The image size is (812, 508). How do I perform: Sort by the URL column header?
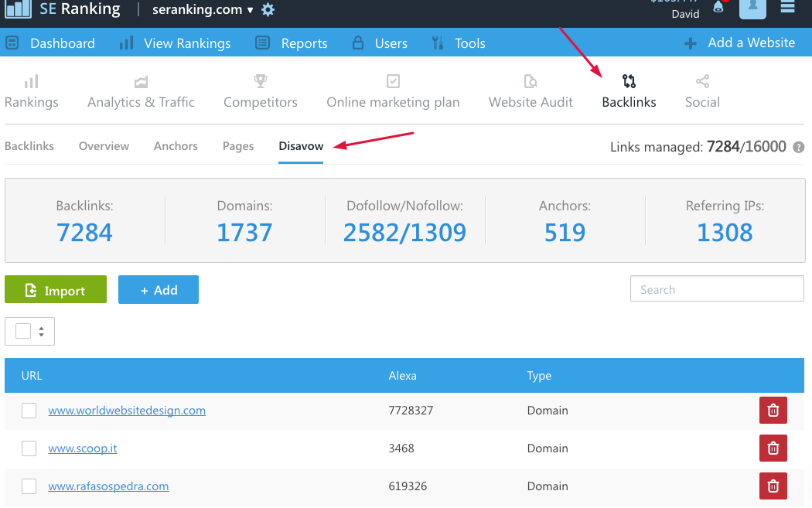click(32, 376)
